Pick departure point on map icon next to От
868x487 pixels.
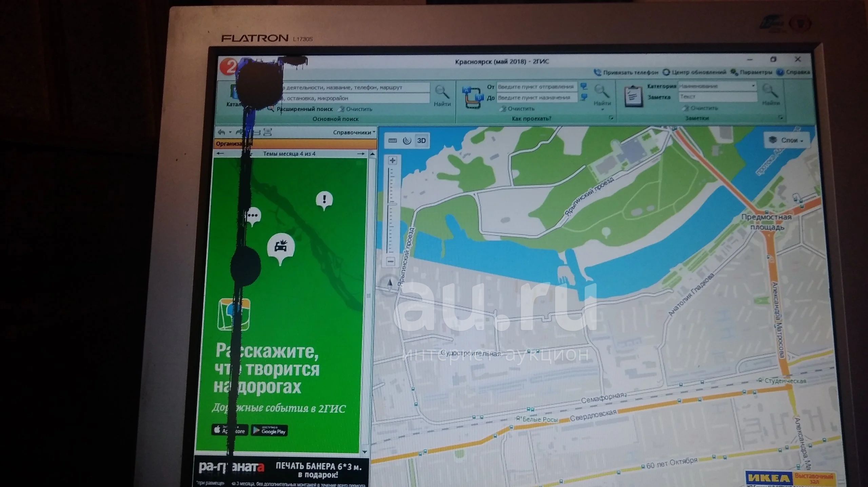click(584, 86)
